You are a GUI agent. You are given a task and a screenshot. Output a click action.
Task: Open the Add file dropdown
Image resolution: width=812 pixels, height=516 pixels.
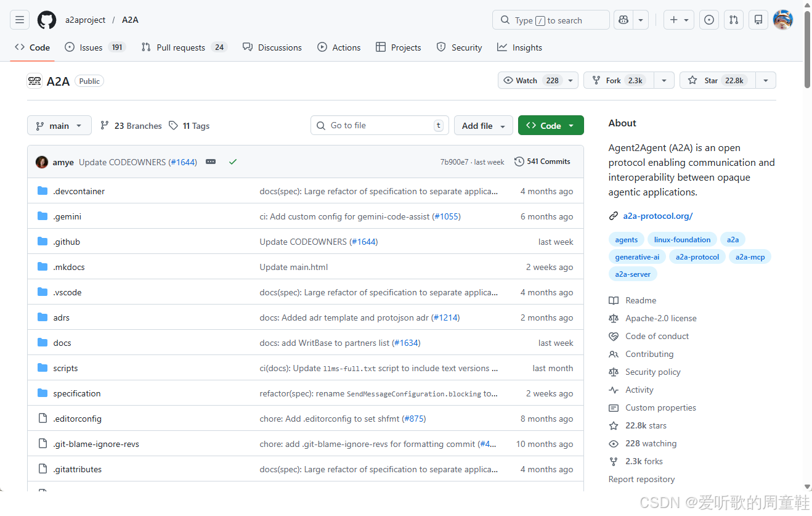pyautogui.click(x=484, y=126)
